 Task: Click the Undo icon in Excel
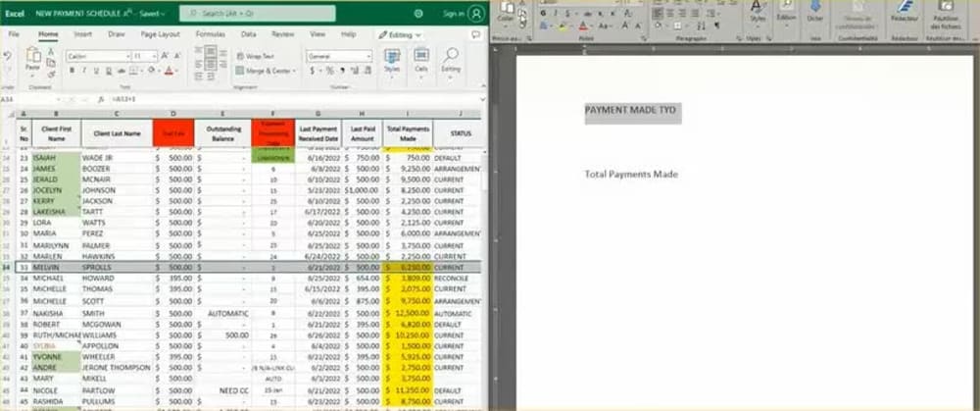click(x=8, y=56)
